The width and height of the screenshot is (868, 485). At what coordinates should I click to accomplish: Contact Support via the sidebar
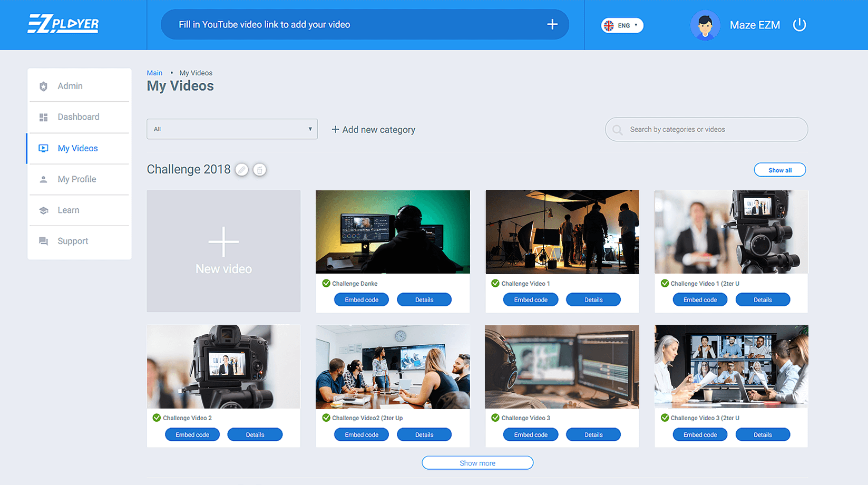point(72,241)
